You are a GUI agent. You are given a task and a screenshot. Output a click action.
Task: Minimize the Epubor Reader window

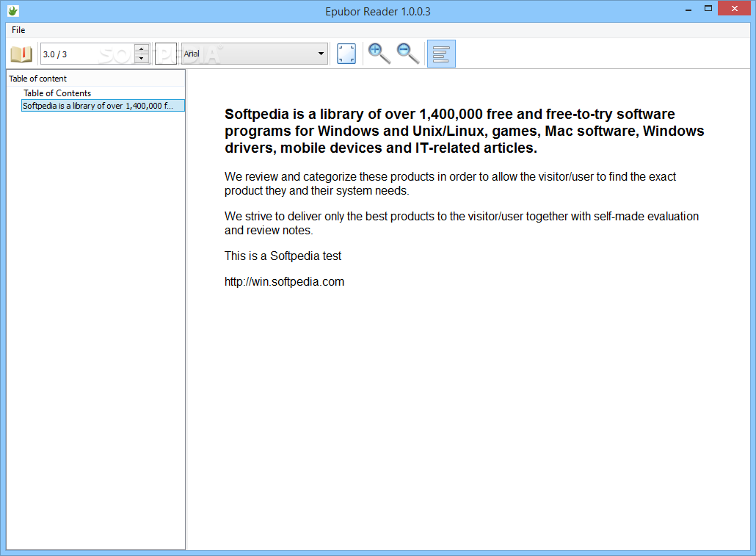(x=688, y=9)
